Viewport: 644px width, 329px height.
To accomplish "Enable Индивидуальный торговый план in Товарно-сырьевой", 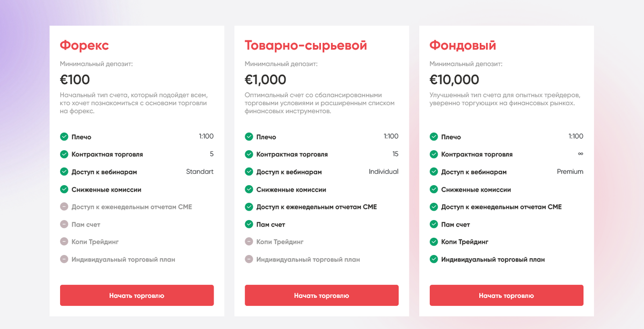I will 248,259.
